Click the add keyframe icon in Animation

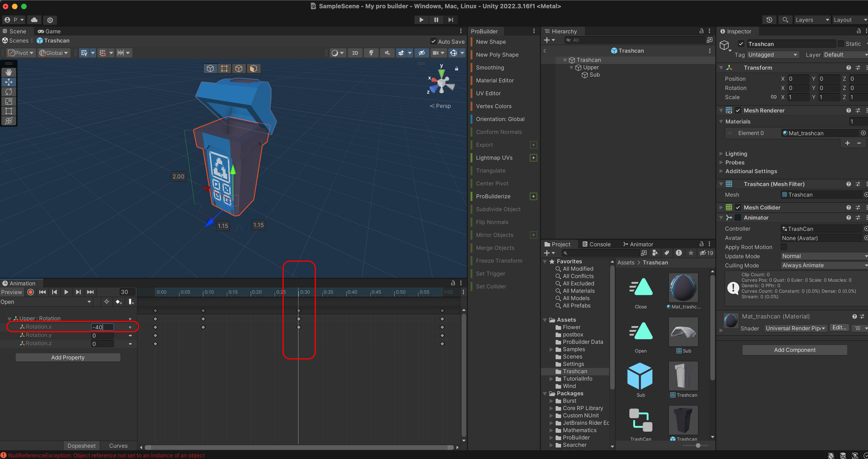[x=119, y=302]
